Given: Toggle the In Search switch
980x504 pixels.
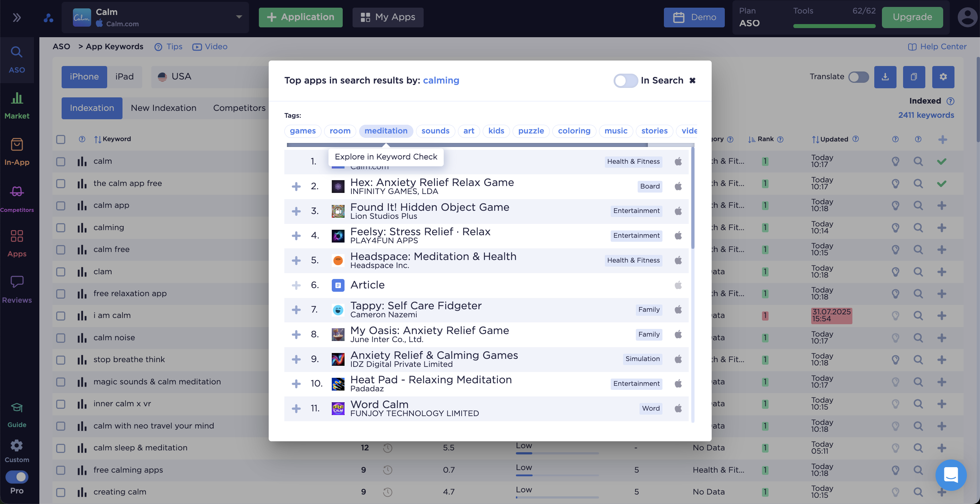Looking at the screenshot, I should pyautogui.click(x=625, y=80).
